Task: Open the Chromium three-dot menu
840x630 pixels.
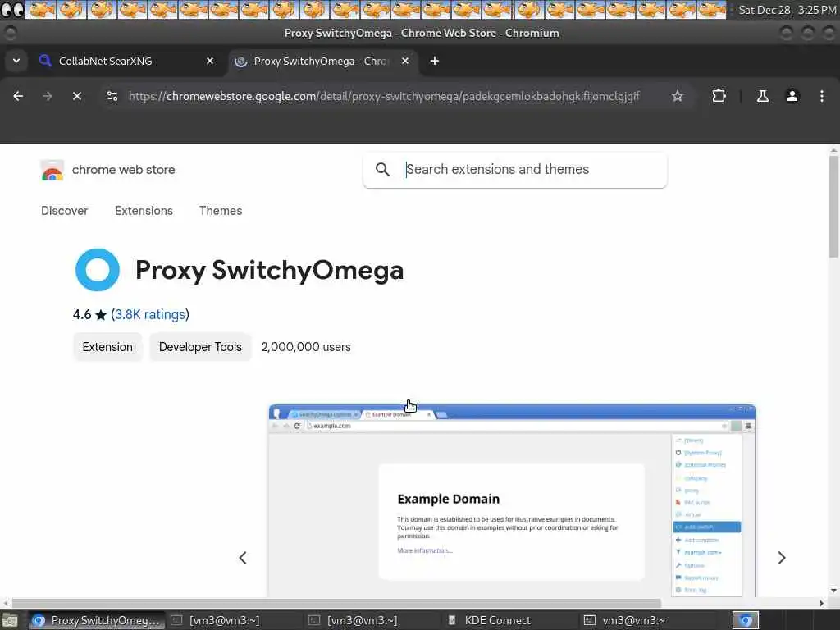Action: (822, 96)
